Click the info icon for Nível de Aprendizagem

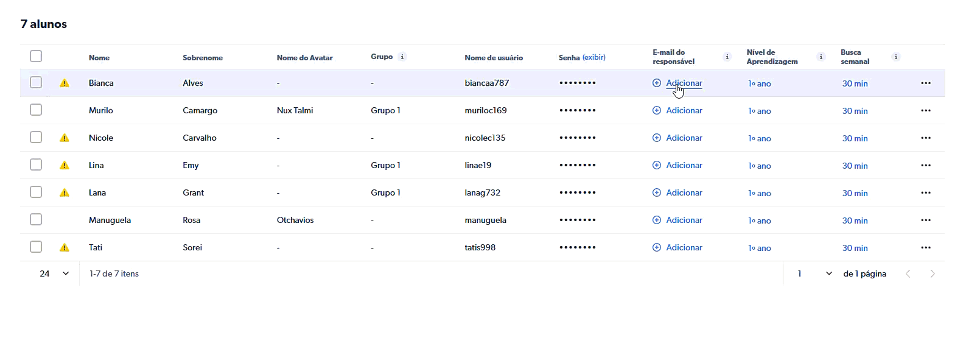[x=821, y=57]
